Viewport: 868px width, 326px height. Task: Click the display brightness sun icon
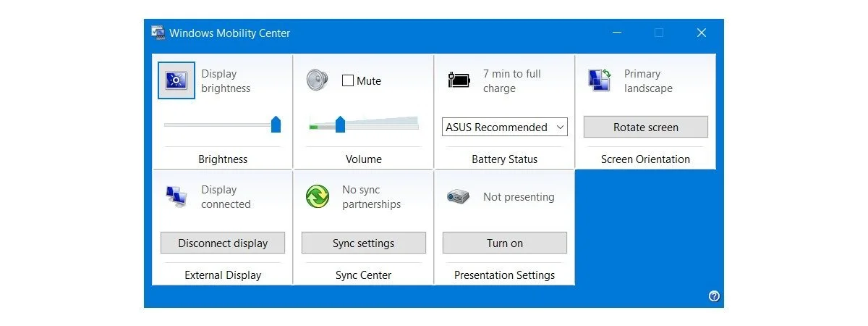coord(176,80)
